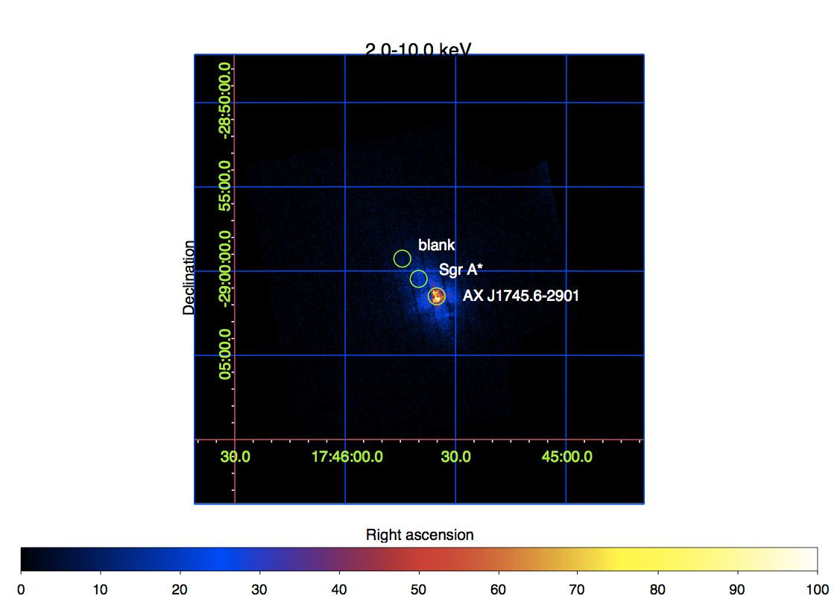Click the colorbar tick label '100'
The image size is (840, 616).
pyautogui.click(x=818, y=590)
